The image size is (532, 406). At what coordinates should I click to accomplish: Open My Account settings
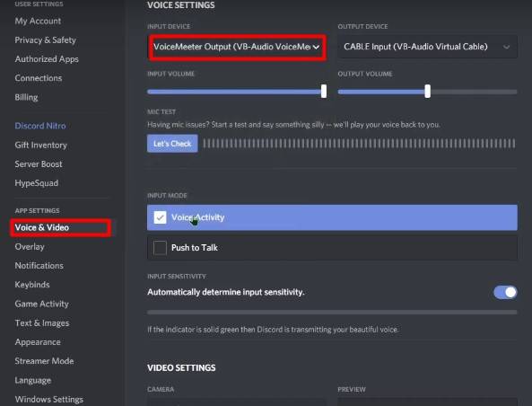tap(38, 21)
